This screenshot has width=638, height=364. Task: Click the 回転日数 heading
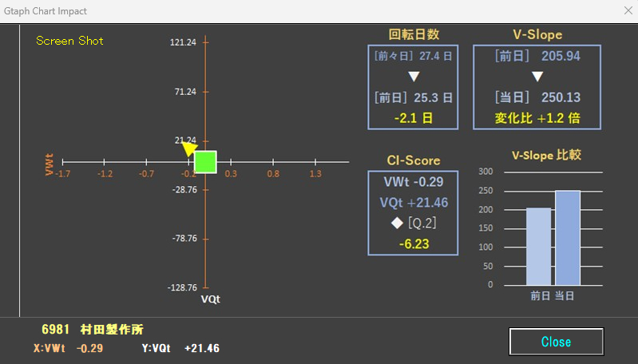[414, 34]
